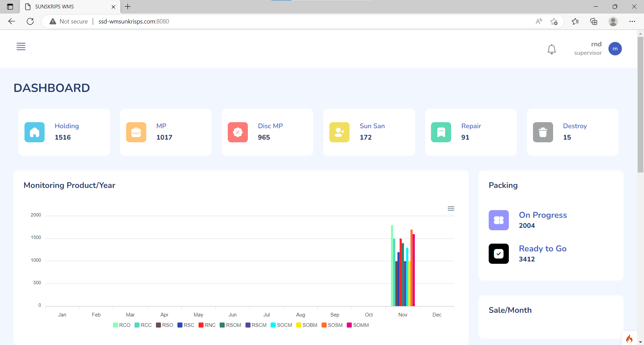Open browser settings via three-dot menu

click(x=633, y=21)
